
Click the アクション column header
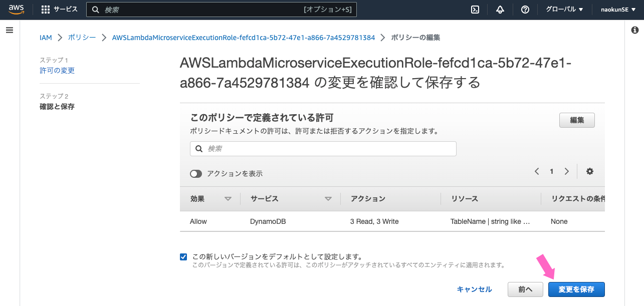[x=368, y=199]
